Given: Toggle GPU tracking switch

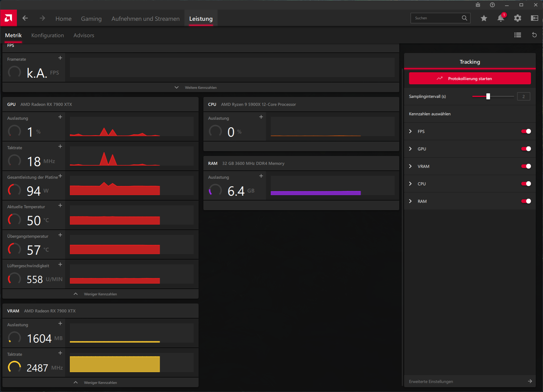Looking at the screenshot, I should coord(526,149).
